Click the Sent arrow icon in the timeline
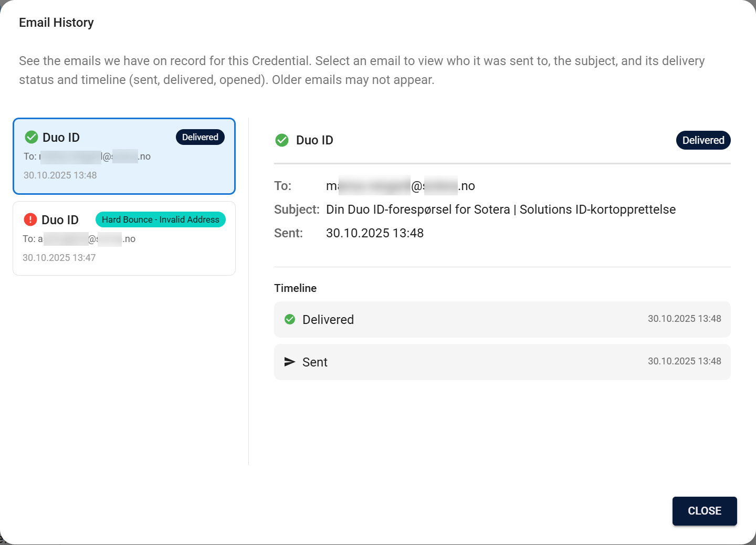This screenshot has height=545, width=756. pyautogui.click(x=289, y=362)
